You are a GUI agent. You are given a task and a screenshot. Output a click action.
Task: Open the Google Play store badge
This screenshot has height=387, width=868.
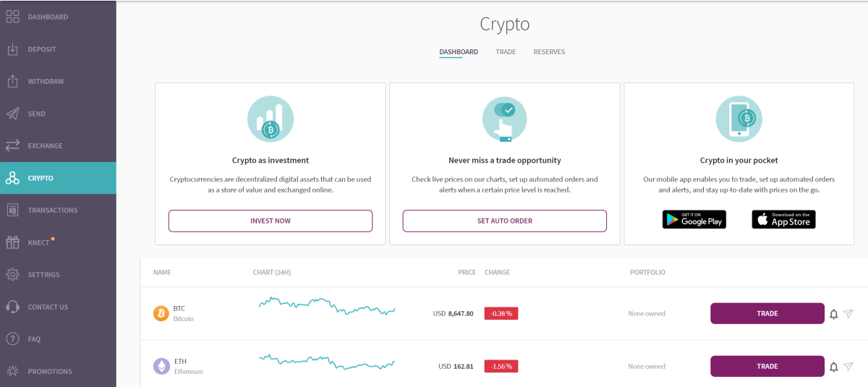tap(694, 220)
